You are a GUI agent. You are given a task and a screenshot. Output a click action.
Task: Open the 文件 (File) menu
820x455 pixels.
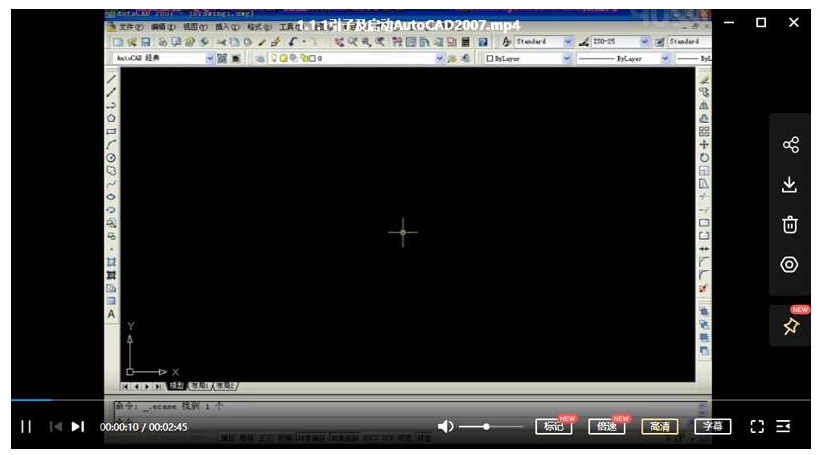point(131,27)
